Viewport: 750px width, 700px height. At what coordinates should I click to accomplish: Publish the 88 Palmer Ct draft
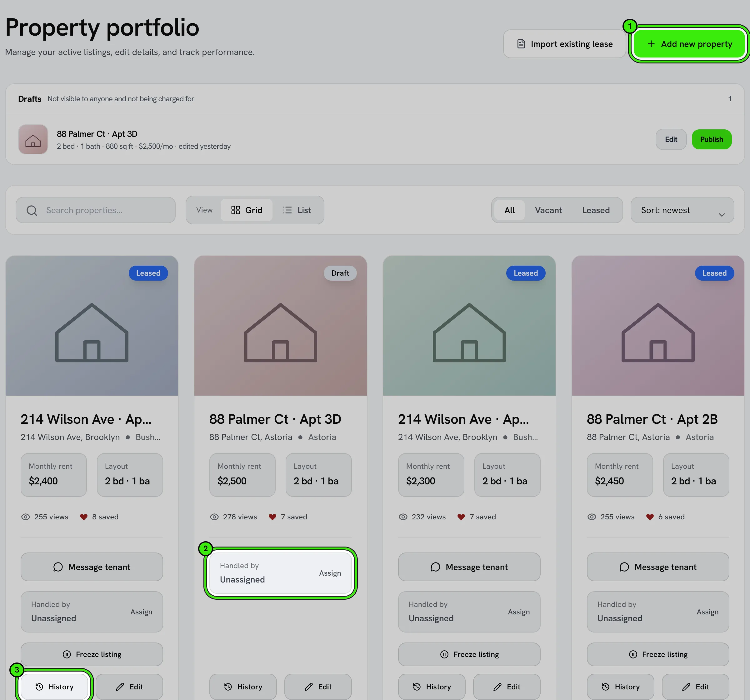pyautogui.click(x=712, y=139)
